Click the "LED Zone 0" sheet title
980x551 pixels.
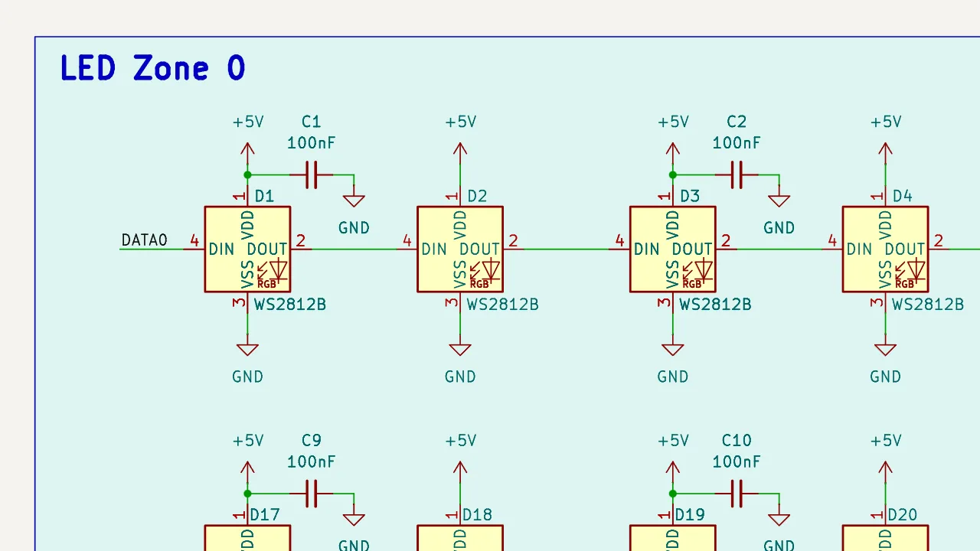152,68
